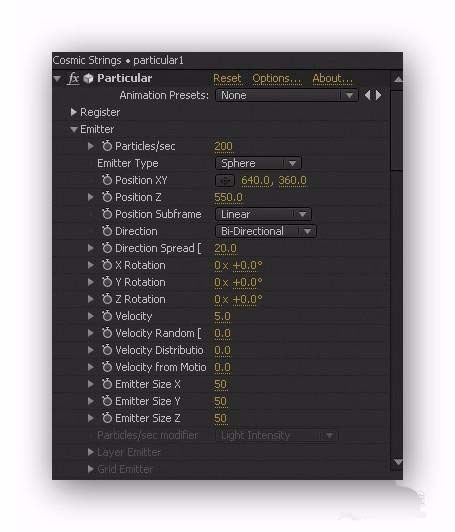The width and height of the screenshot is (455, 532).
Task: Click the Position Z value 550.0
Action: point(228,197)
